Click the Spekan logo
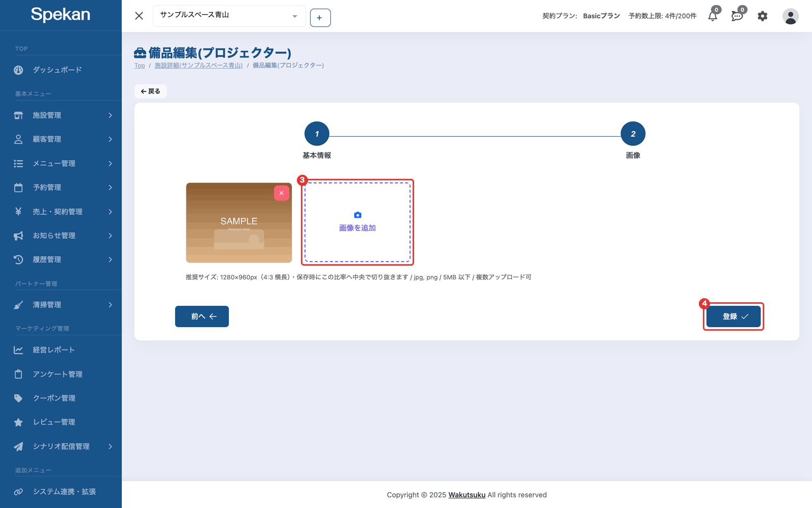Image resolution: width=812 pixels, height=508 pixels. [x=60, y=14]
